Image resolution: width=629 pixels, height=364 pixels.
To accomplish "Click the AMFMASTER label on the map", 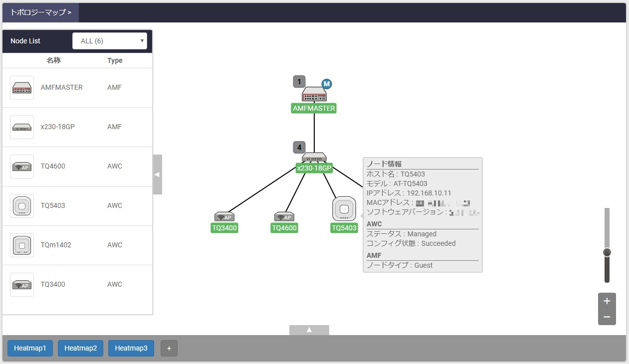I will [x=314, y=108].
